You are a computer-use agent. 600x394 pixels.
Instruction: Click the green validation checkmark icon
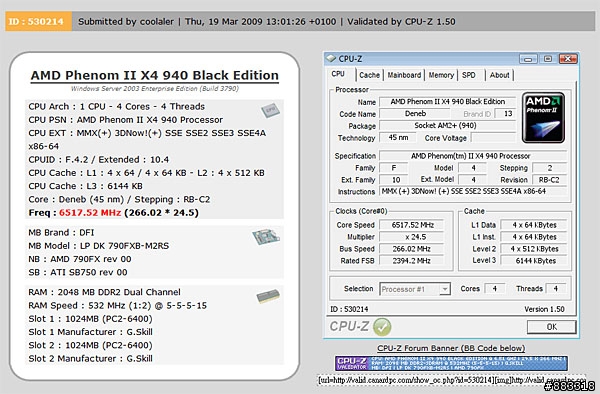click(382, 327)
